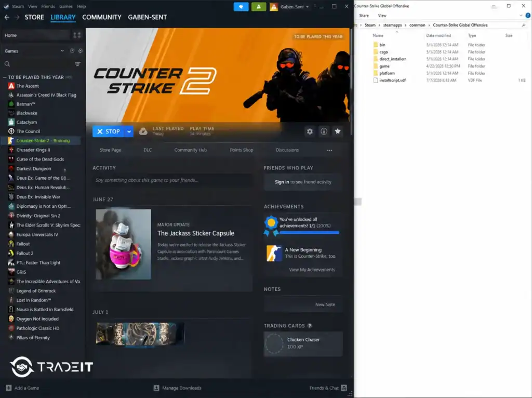
Task: Open the more options ellipsis in game links
Action: coord(329,150)
